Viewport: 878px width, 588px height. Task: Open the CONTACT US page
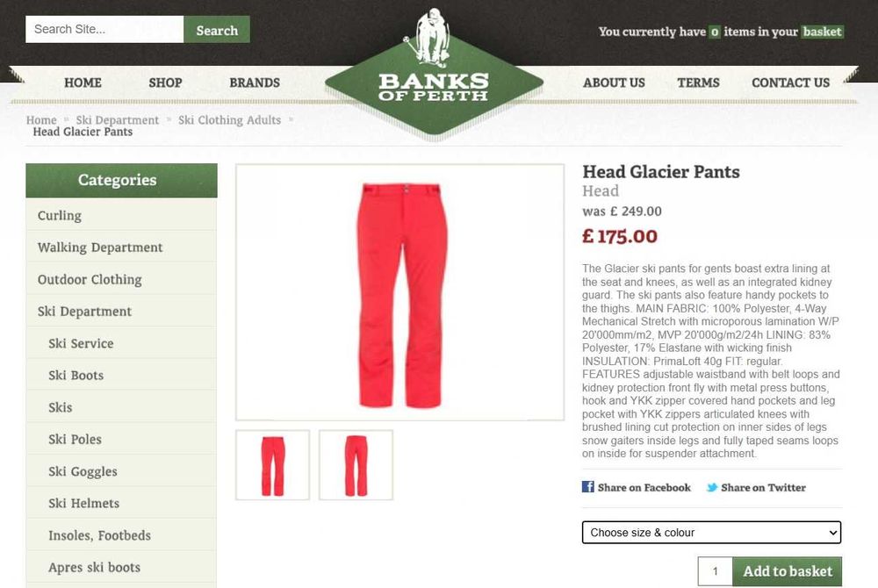[790, 82]
